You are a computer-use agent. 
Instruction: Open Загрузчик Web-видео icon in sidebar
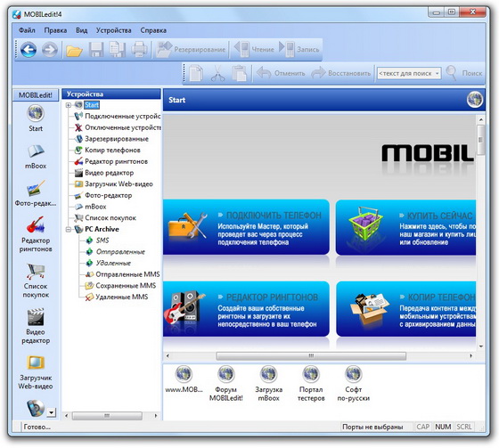tap(36, 362)
